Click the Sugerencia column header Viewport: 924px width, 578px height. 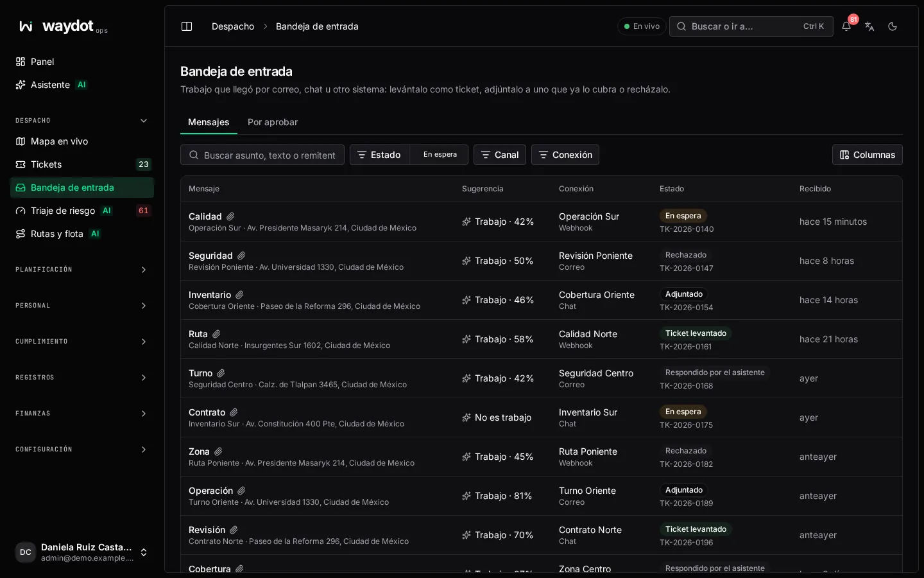[x=483, y=189]
